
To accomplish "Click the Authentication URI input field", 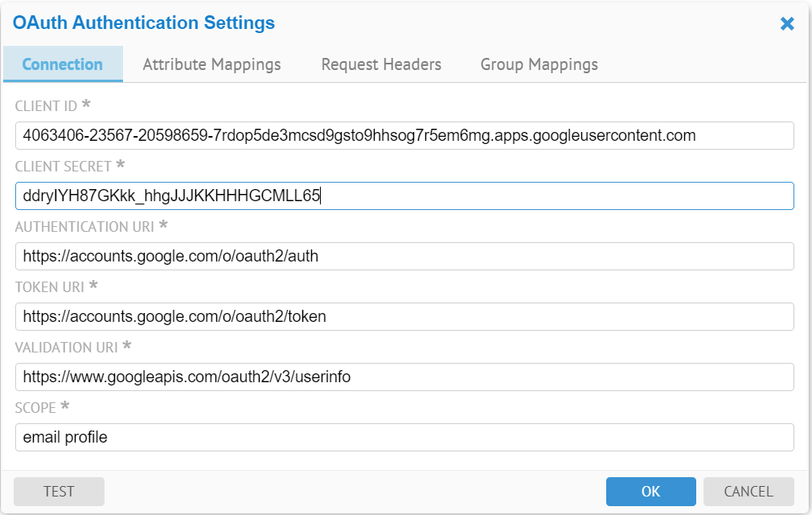I will point(404,256).
